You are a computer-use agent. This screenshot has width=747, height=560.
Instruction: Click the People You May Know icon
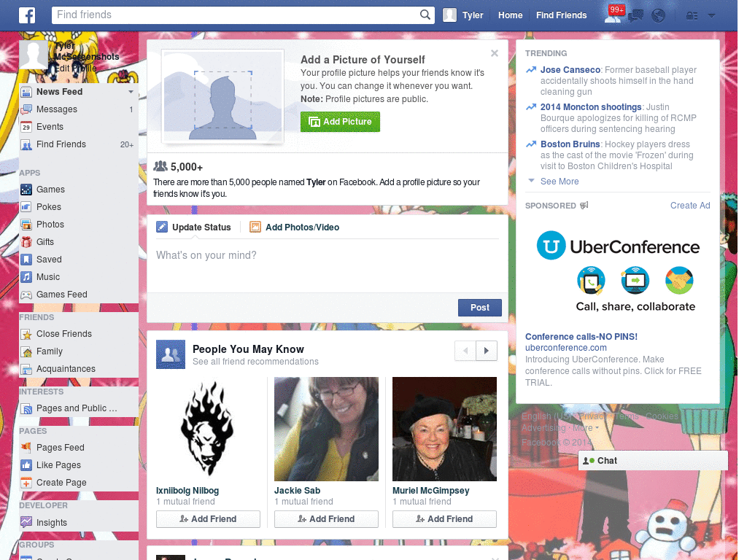[171, 354]
